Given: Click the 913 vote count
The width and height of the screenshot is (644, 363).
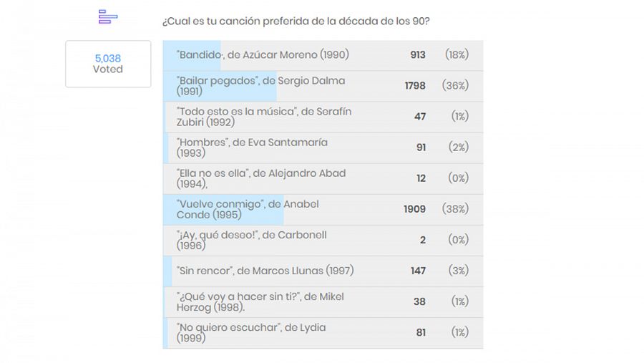Looking at the screenshot, I should coord(418,55).
